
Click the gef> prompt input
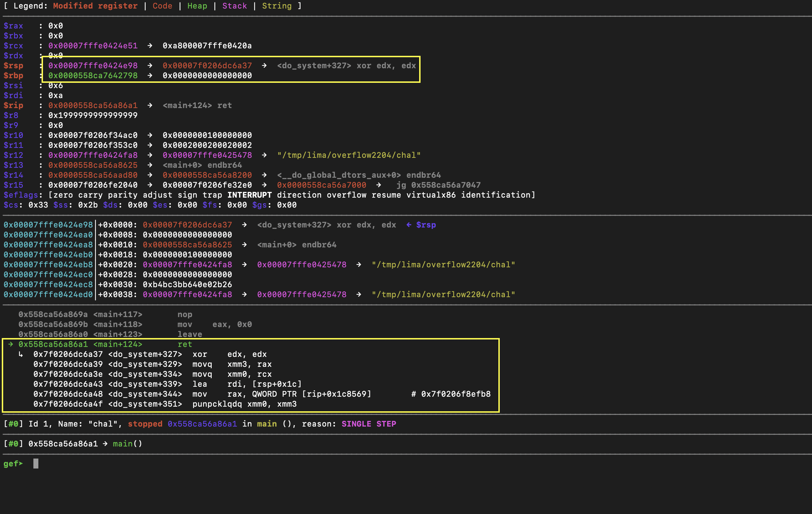36,464
